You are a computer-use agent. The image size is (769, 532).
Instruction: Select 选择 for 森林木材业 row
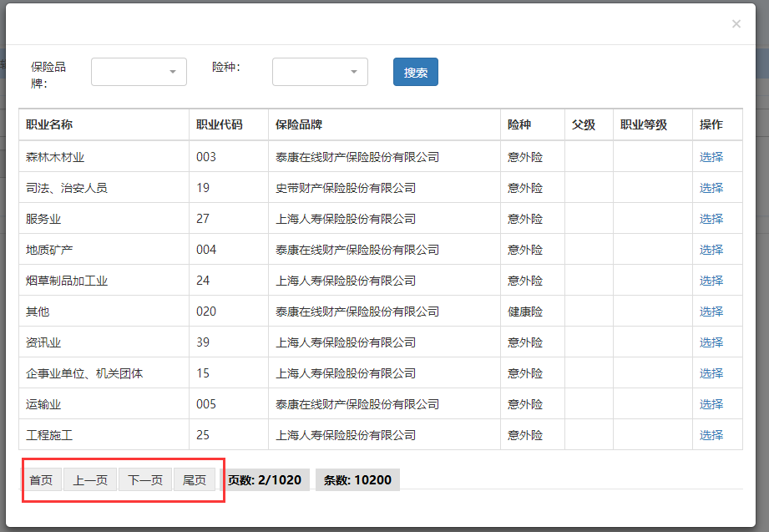tap(711, 157)
